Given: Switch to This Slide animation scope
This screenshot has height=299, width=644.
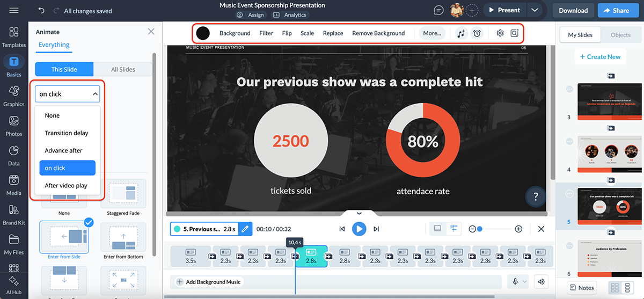Looking at the screenshot, I should pos(64,69).
